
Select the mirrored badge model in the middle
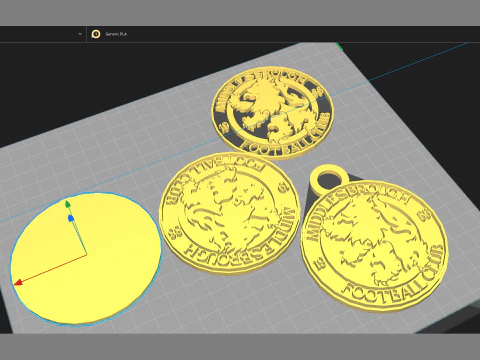230,213
